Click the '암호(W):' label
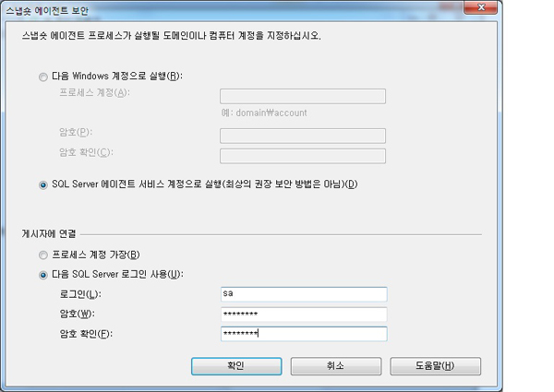The image size is (554, 392). 77,314
